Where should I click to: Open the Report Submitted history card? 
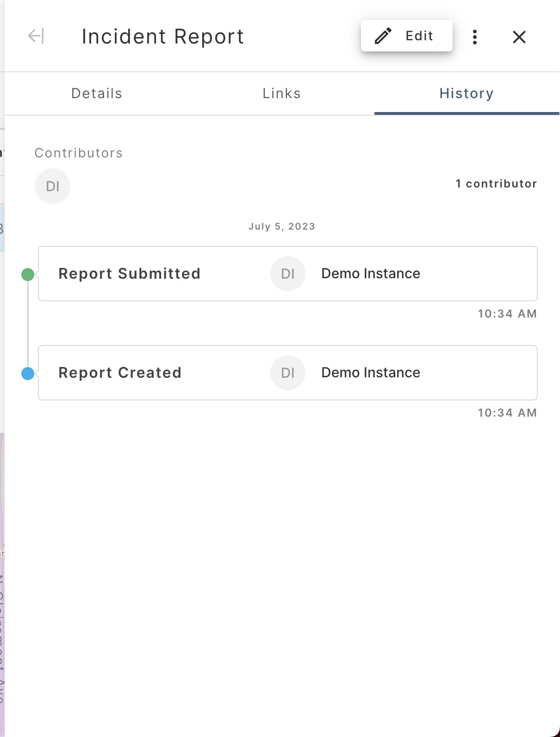coord(130,274)
